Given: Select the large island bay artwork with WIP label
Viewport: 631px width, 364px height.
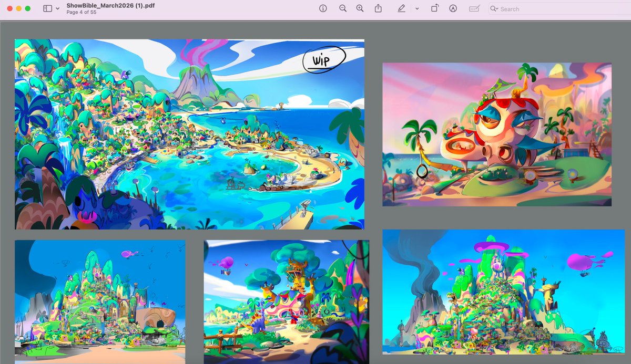Looking at the screenshot, I should [189, 134].
